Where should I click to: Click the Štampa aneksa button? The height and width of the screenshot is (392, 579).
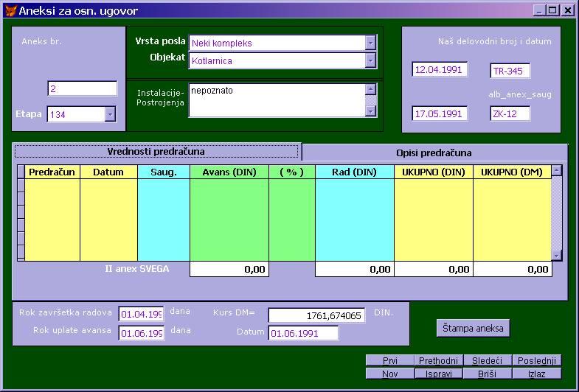pyautogui.click(x=473, y=328)
